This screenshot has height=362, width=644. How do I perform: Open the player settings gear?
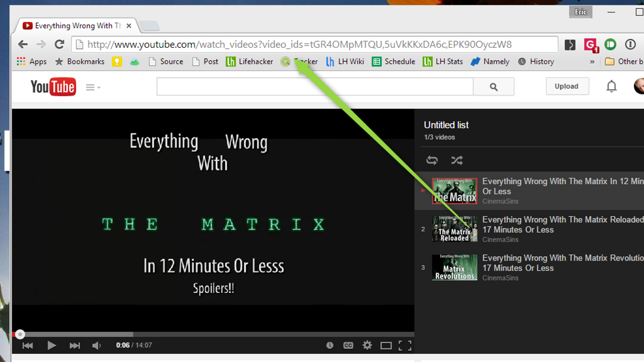click(367, 345)
